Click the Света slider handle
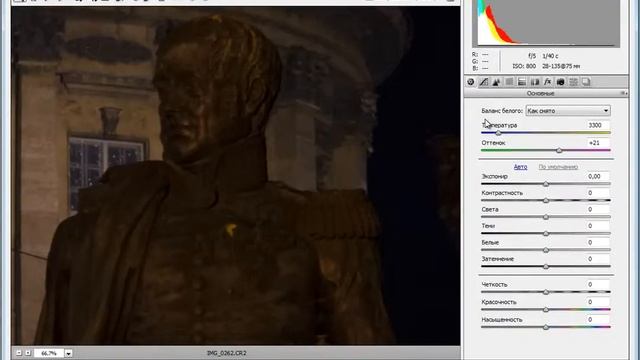Viewport: 640px width, 360px height. click(x=546, y=217)
